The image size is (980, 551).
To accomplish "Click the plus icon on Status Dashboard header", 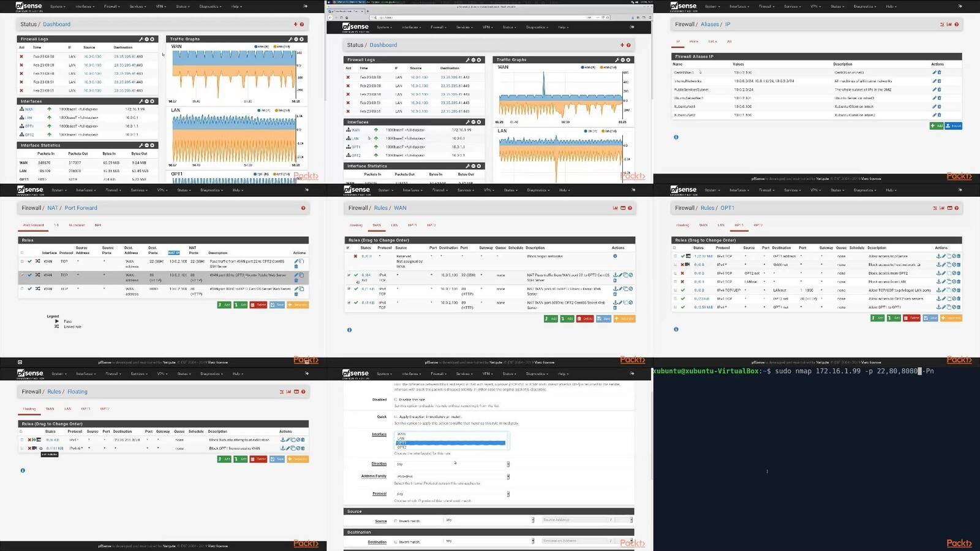I will (295, 25).
